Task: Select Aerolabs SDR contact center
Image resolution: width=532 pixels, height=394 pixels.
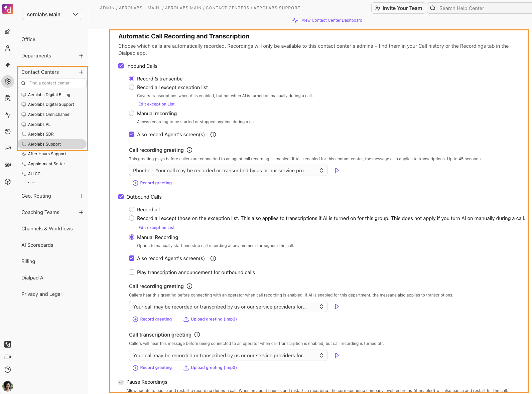Action: point(41,134)
